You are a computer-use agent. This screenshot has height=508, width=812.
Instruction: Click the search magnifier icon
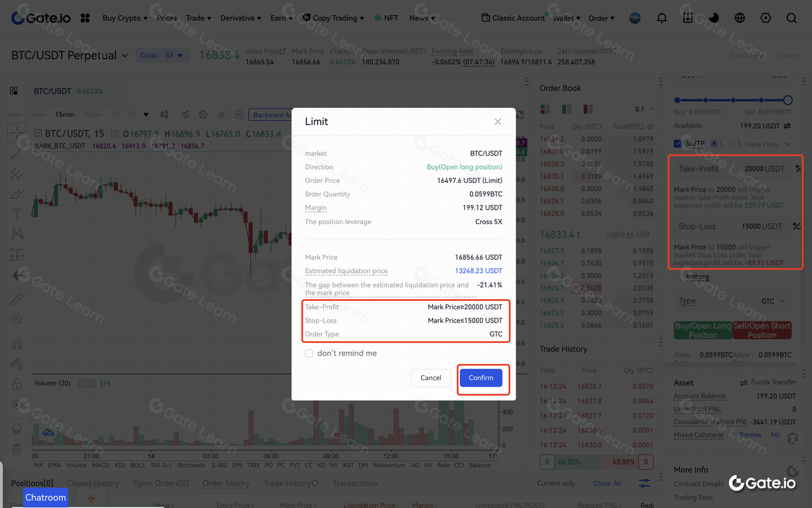coord(792,18)
